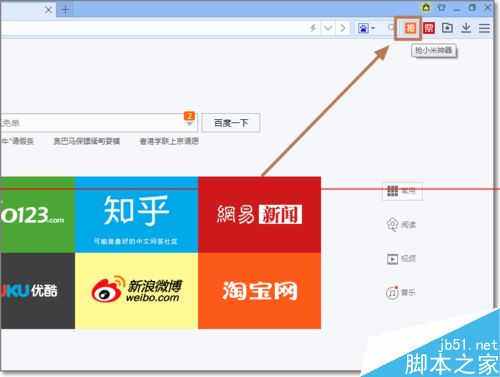Click the magnifier search icon in toolbar
The image size is (500, 377).
[x=391, y=27]
